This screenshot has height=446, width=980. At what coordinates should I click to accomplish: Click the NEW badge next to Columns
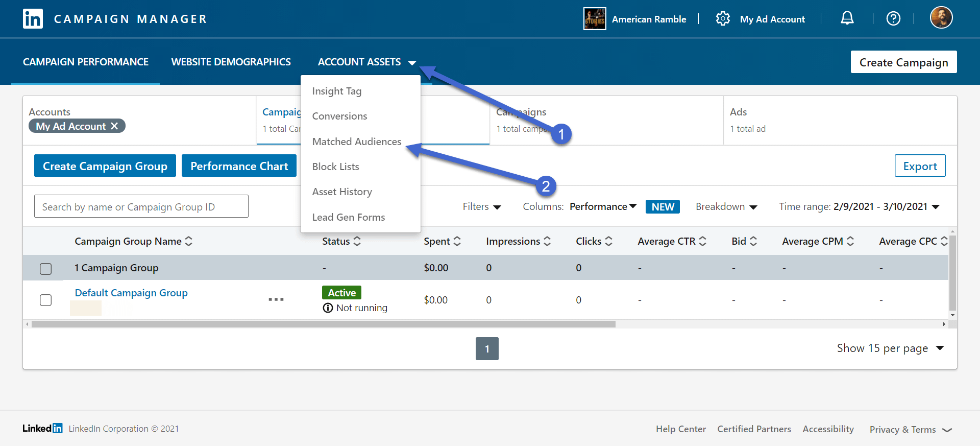(x=663, y=206)
